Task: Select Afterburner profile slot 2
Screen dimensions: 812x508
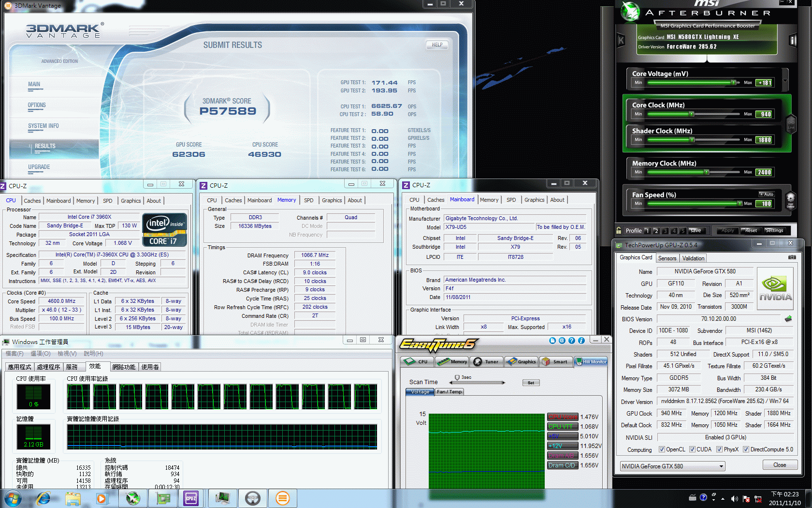Action: pyautogui.click(x=656, y=231)
